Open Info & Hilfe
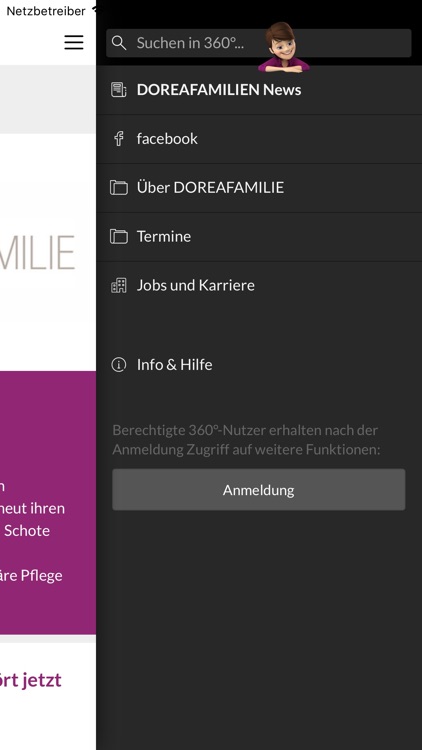Screen dimensions: 422x750 259,365
